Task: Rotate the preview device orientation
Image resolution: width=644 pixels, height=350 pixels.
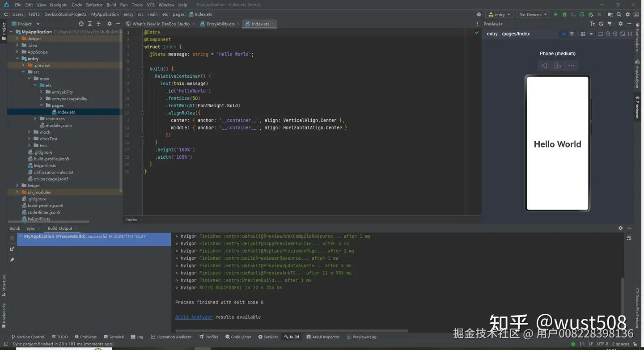Action: tap(558, 66)
